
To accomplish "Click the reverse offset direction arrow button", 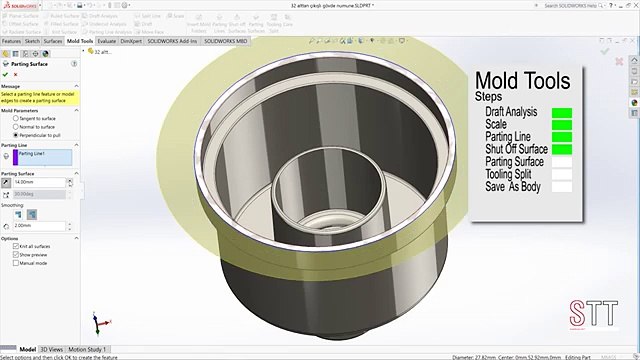I will [x=6, y=182].
